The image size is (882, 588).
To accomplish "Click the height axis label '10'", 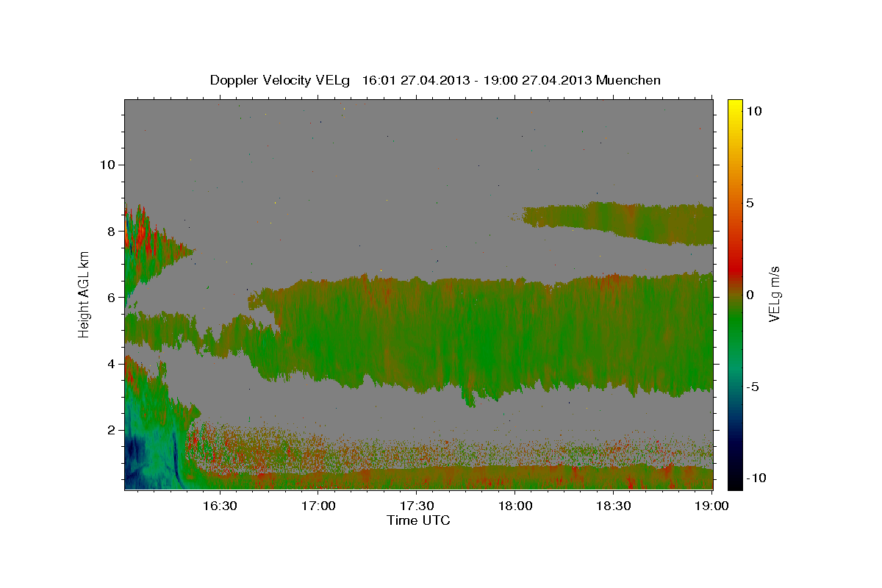I will (x=107, y=165).
